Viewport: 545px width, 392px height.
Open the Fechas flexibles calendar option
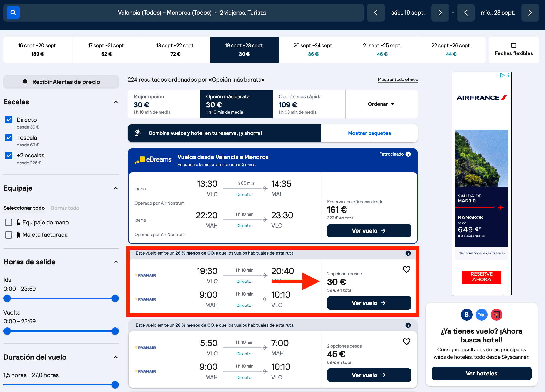[x=514, y=50]
